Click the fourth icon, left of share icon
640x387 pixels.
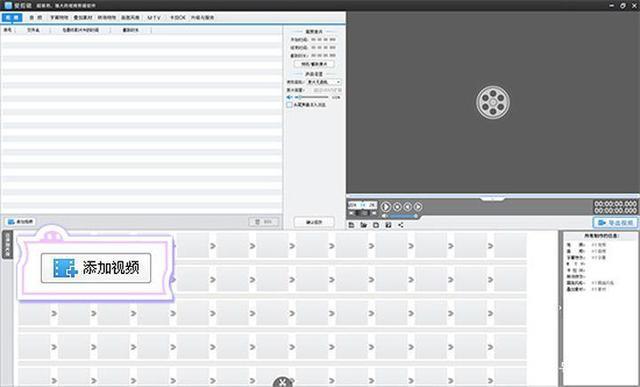(388, 225)
